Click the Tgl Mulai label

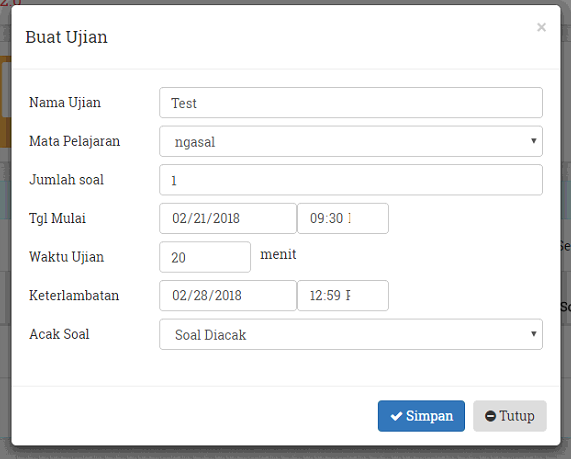tap(58, 219)
